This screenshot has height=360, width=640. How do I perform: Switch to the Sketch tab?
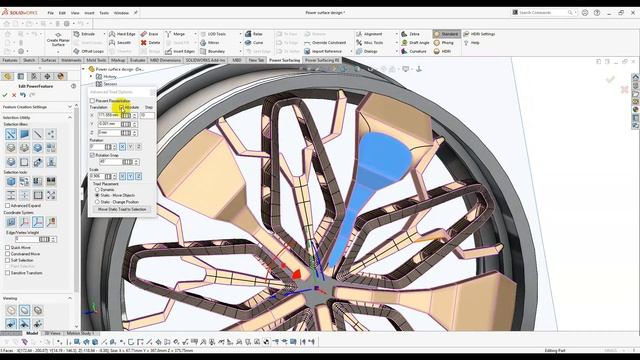click(29, 60)
